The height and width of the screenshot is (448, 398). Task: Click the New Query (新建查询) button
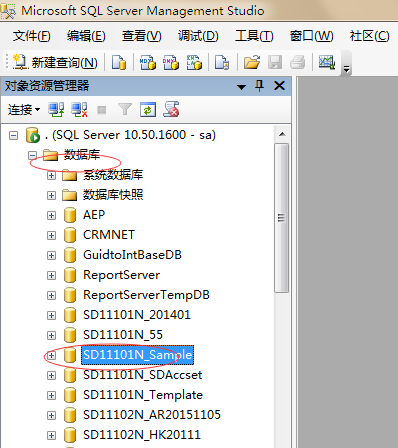pyautogui.click(x=55, y=62)
